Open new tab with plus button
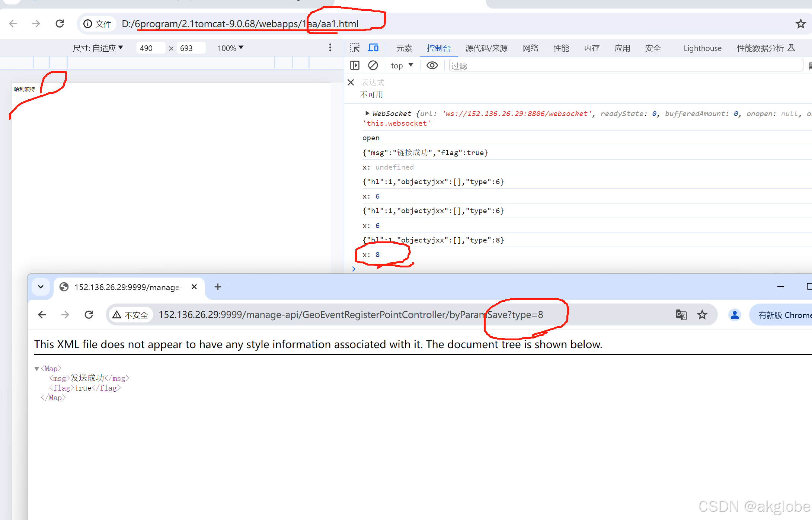This screenshot has height=520, width=812. click(218, 287)
